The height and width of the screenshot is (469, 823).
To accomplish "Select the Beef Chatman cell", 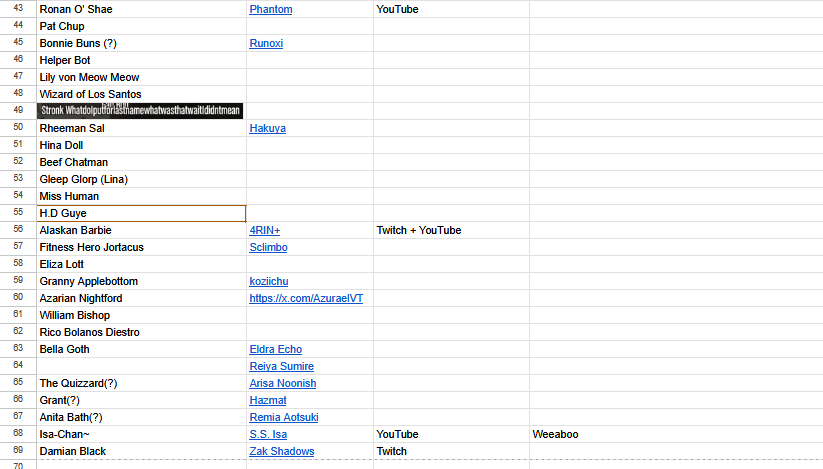I will click(141, 162).
